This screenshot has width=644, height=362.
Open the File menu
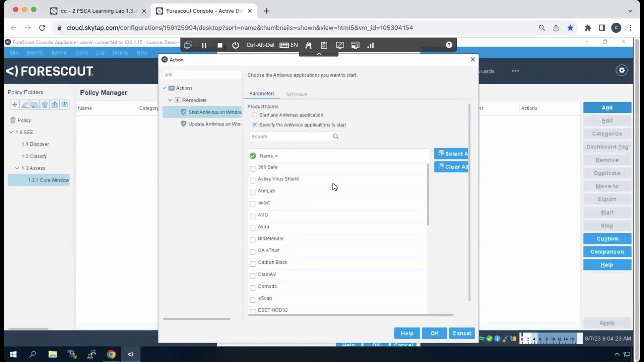pyautogui.click(x=14, y=53)
